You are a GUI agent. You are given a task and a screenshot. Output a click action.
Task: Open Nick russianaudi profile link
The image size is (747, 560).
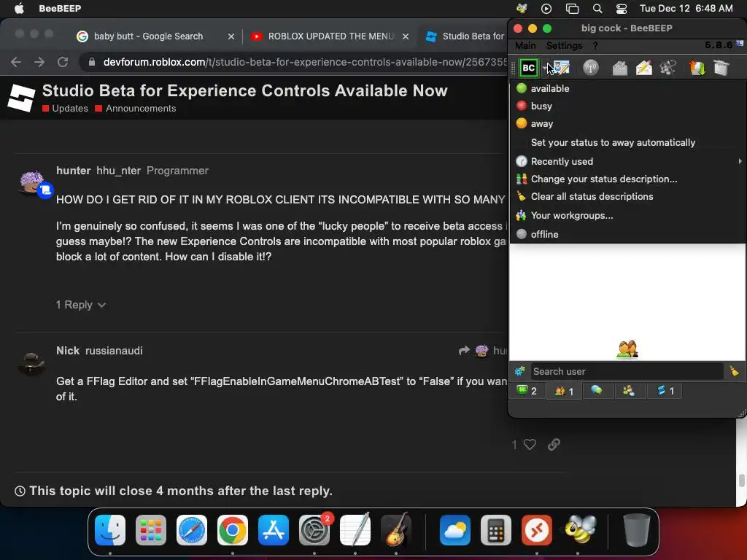click(x=99, y=351)
